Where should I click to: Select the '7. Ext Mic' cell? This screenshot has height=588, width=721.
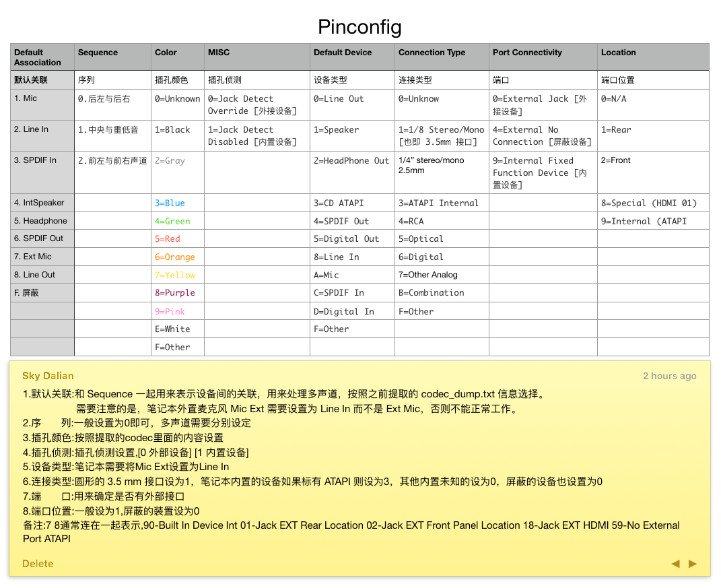pyautogui.click(x=42, y=257)
